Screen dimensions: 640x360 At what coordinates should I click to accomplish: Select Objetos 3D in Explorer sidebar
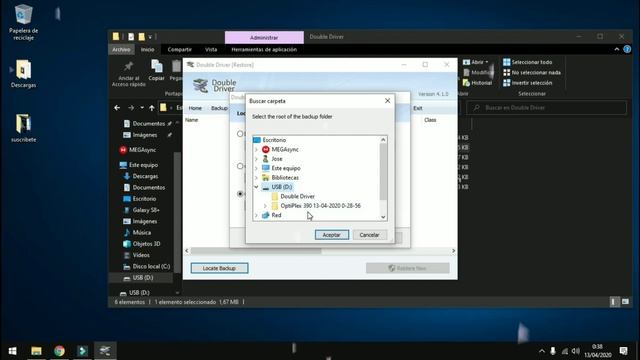[142, 244]
